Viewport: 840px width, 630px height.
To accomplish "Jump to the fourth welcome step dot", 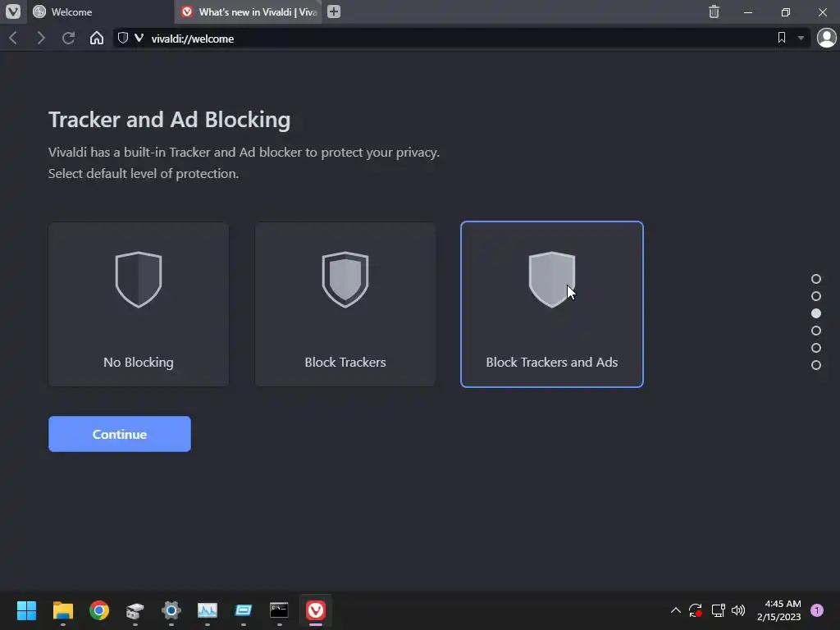I will coord(816,331).
